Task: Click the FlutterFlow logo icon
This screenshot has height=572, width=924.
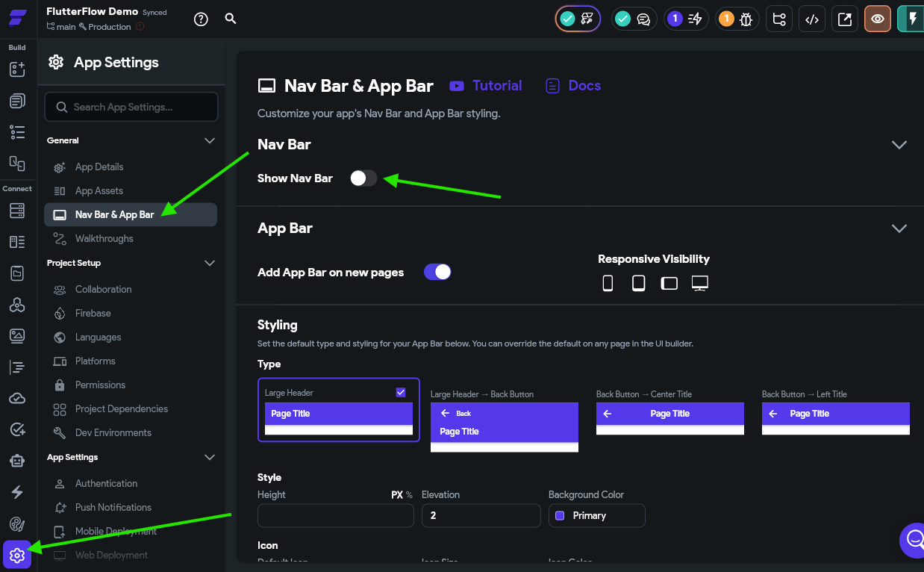Action: [18, 19]
